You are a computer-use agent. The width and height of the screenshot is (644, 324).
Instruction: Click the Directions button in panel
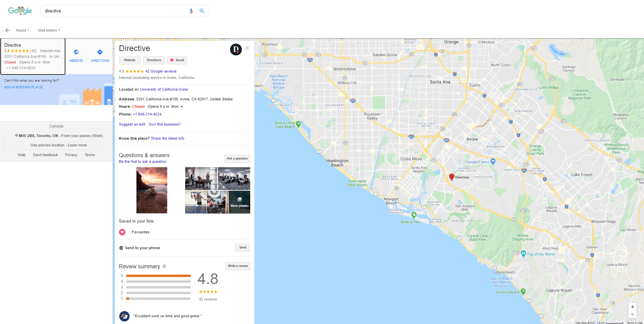[154, 60]
